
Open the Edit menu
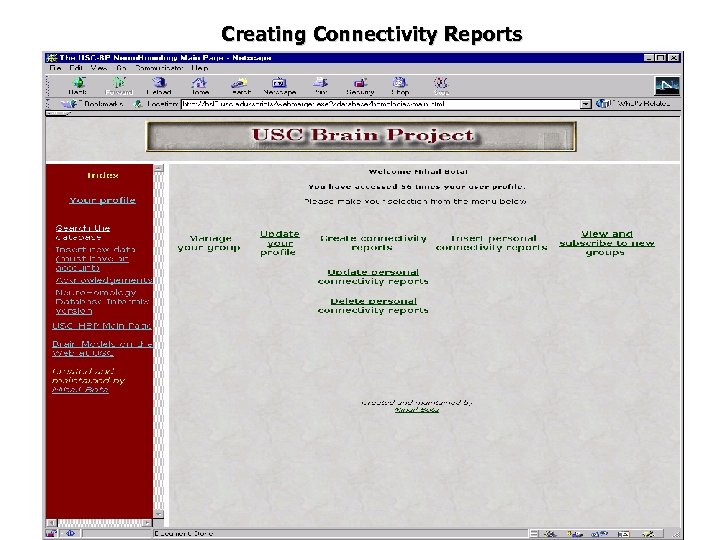[76, 68]
